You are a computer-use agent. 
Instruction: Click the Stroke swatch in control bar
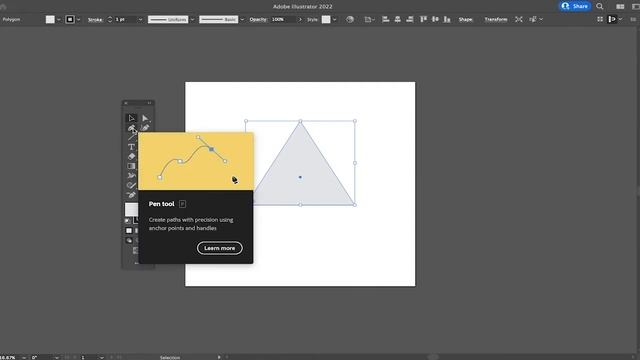tap(70, 19)
